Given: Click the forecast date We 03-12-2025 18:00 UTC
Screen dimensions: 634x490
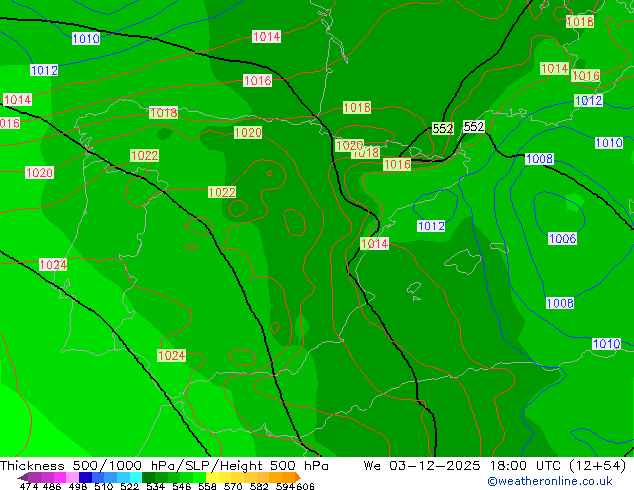Looking at the screenshot, I should coord(464,466).
